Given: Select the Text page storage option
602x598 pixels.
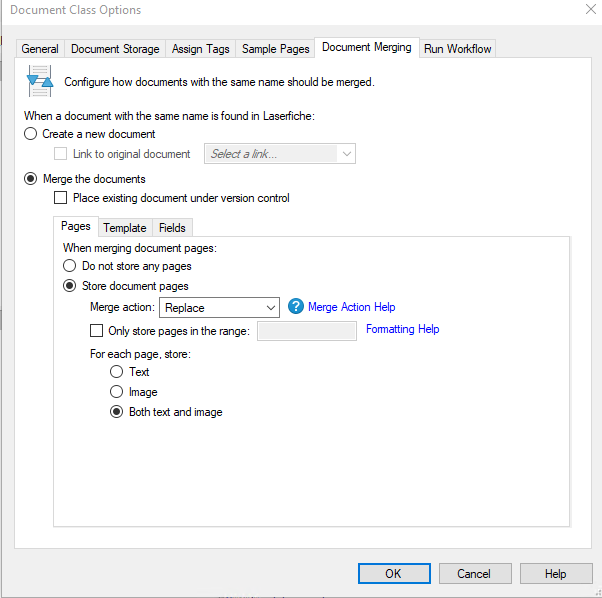Looking at the screenshot, I should tap(116, 372).
